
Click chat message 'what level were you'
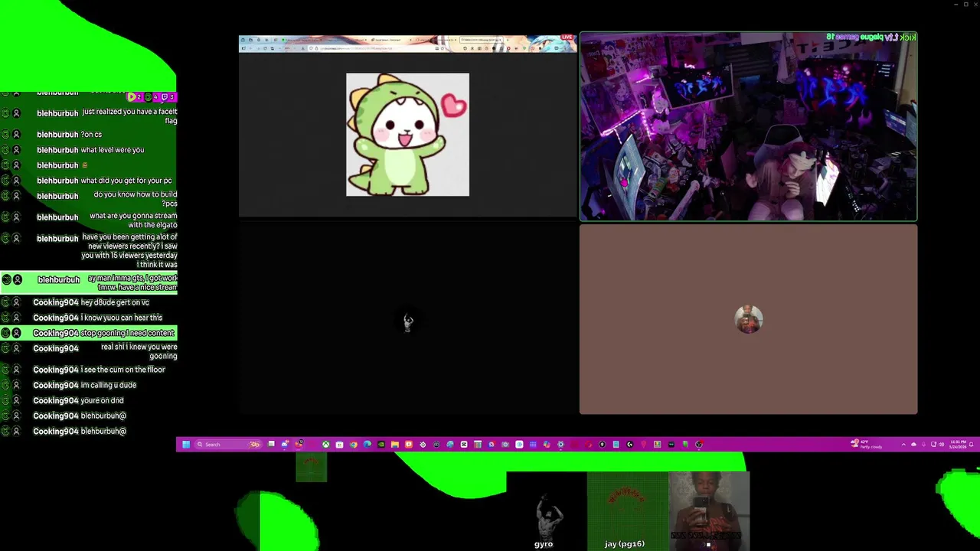[113, 150]
